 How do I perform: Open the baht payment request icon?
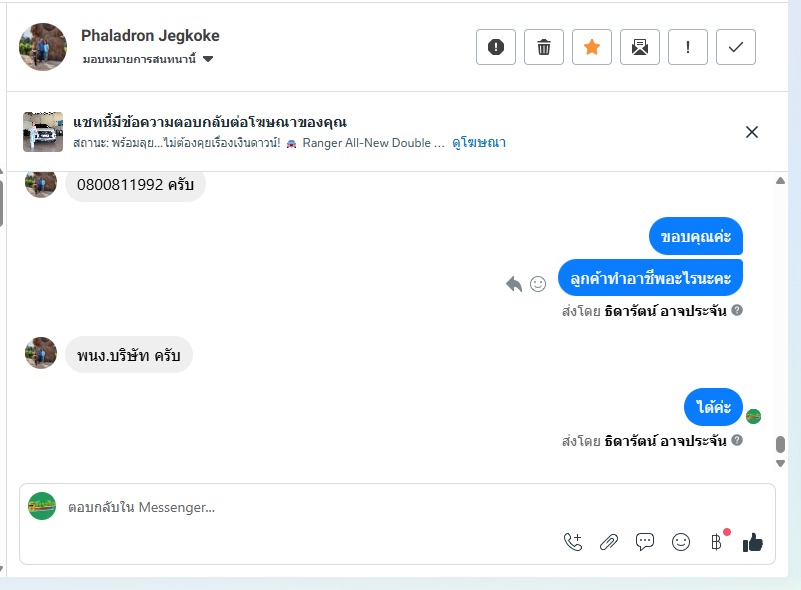pos(717,541)
